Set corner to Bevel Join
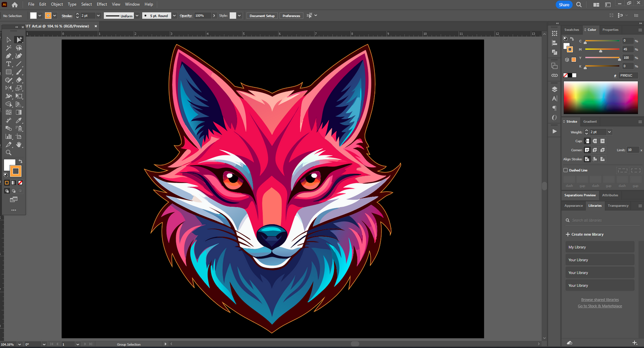 603,150
